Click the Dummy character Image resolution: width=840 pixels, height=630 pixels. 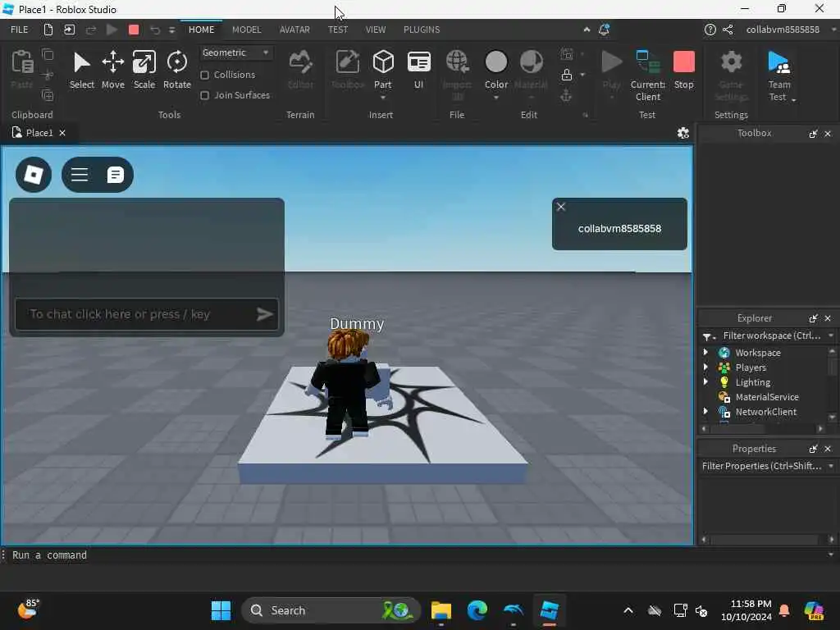(348, 383)
